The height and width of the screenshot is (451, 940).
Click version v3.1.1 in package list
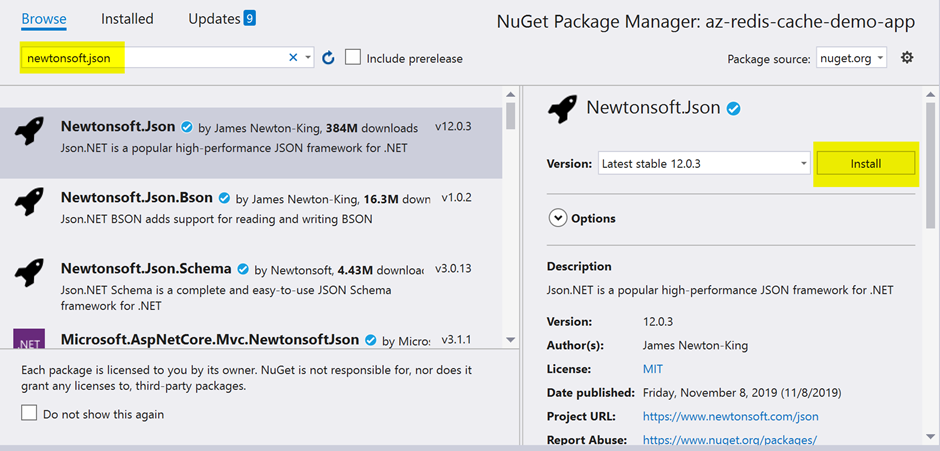point(456,340)
